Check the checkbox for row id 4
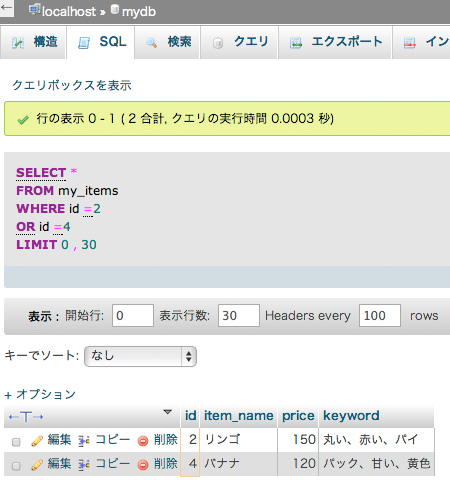The width and height of the screenshot is (450, 480). click(16, 466)
